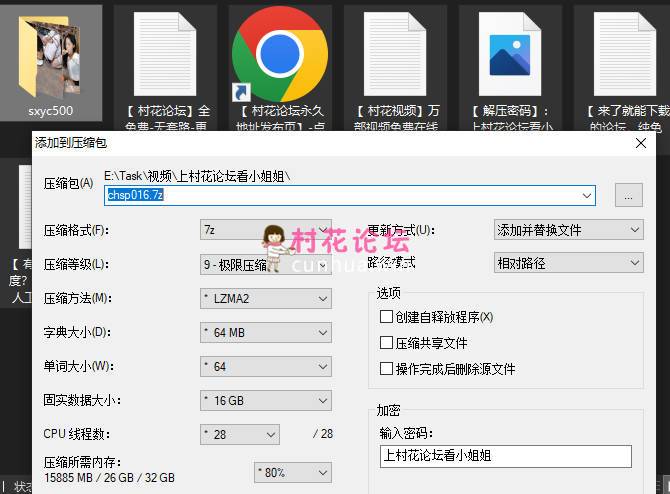
Task: Enable 创建自释放程序 checkbox
Action: pyautogui.click(x=386, y=317)
